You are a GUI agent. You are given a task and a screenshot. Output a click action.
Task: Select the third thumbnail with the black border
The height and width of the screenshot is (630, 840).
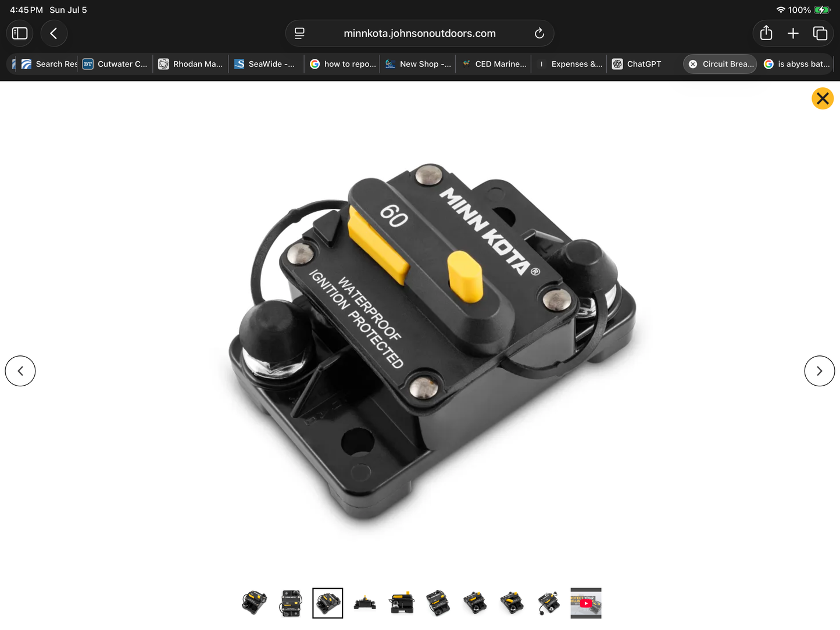[x=328, y=603]
